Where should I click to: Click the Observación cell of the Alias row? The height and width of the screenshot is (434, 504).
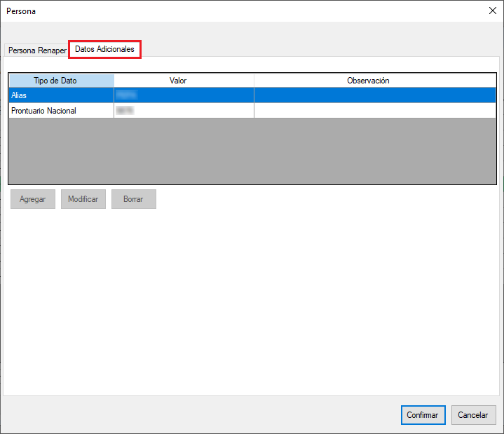point(374,95)
